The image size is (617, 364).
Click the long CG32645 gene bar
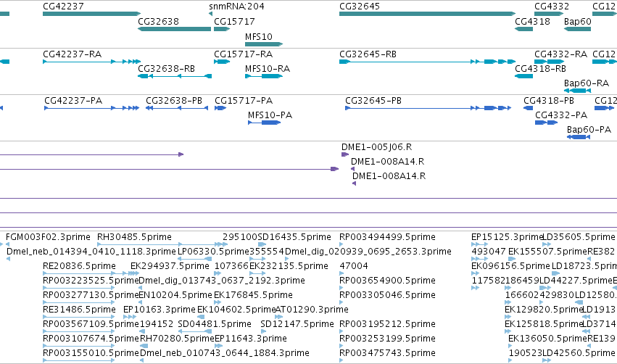click(427, 14)
